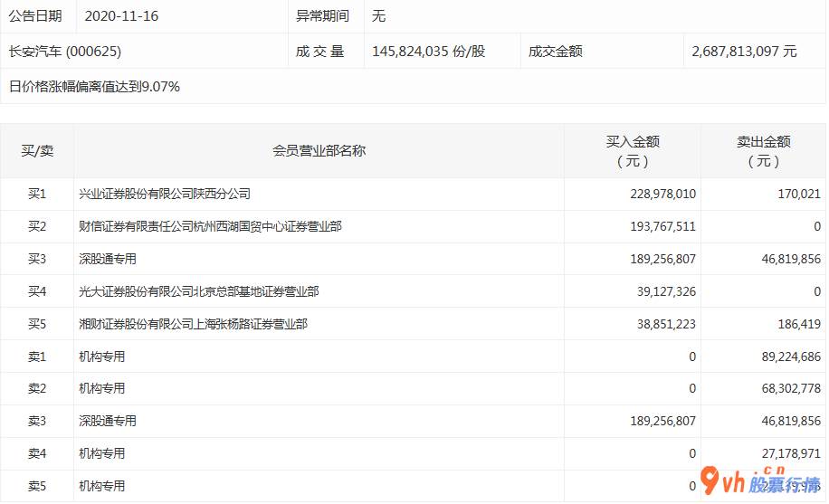The height and width of the screenshot is (504, 829).
Task: Click 机构专用 in the 卖5 row
Action: click(x=101, y=486)
